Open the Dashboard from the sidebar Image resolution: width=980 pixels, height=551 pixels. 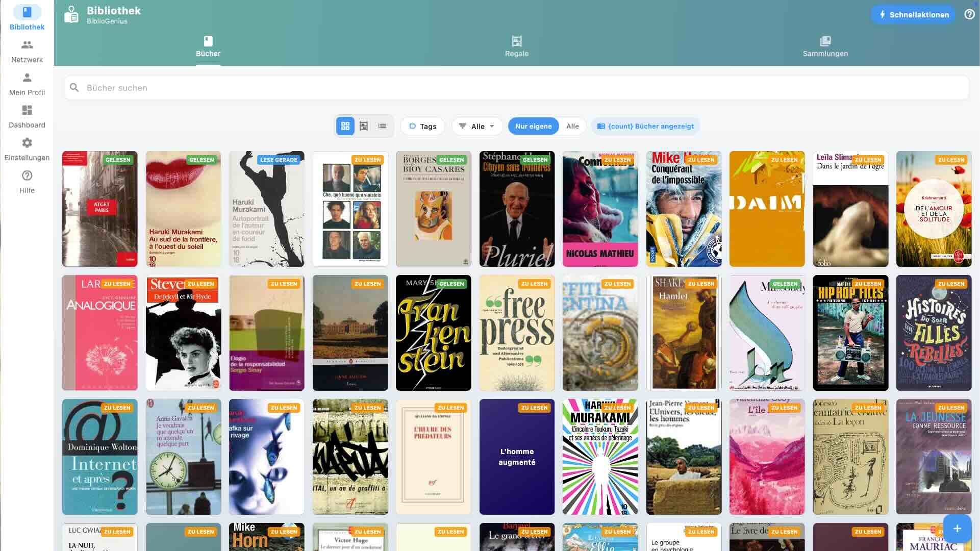coord(27,112)
